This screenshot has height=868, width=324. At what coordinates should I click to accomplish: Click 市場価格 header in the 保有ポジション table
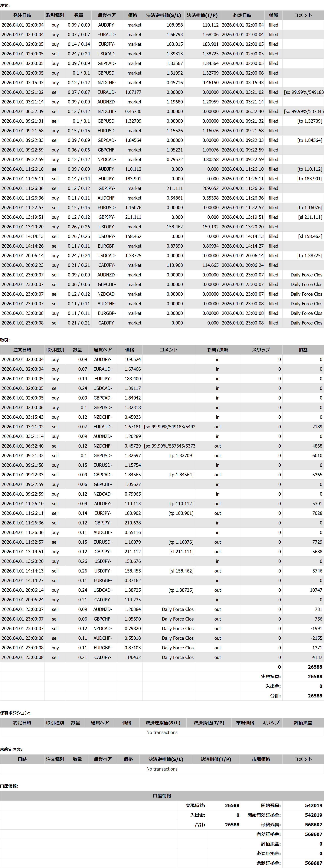coord(245,723)
